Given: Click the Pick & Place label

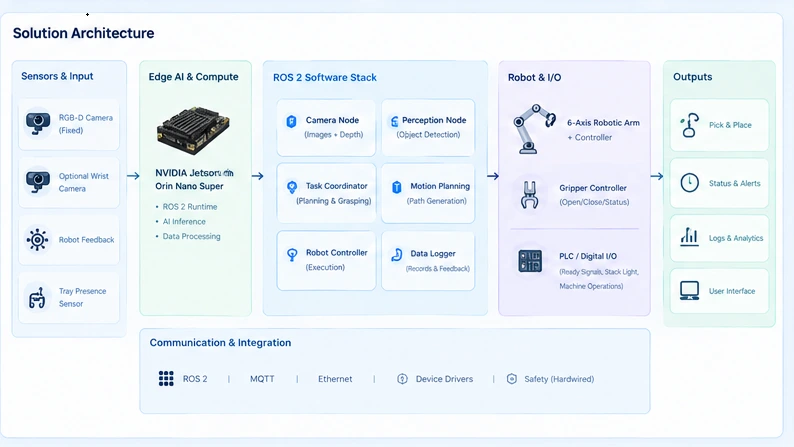Looking at the screenshot, I should [x=730, y=125].
